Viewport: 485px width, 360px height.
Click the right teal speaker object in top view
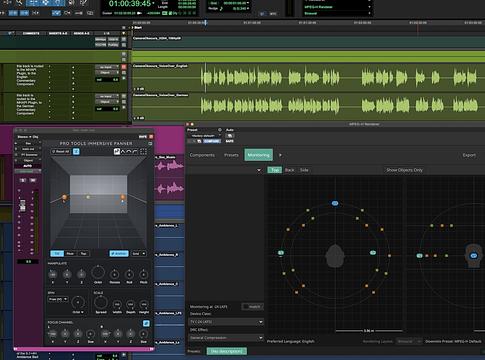pyautogui.click(x=373, y=253)
